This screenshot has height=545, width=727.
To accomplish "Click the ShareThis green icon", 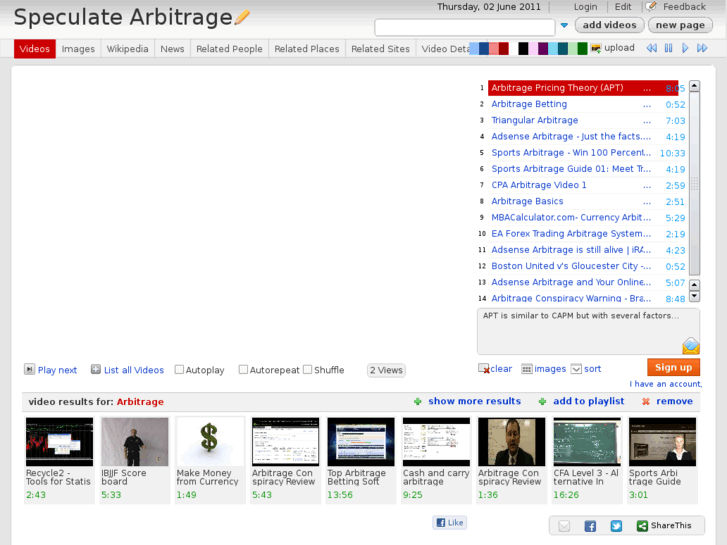I will tap(642, 526).
